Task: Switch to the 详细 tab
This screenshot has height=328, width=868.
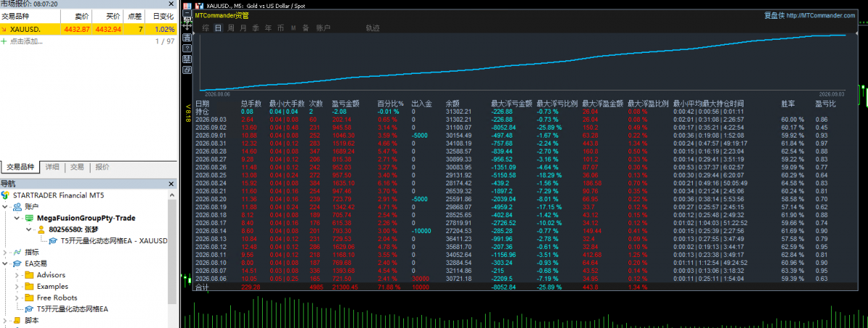Action: point(53,167)
